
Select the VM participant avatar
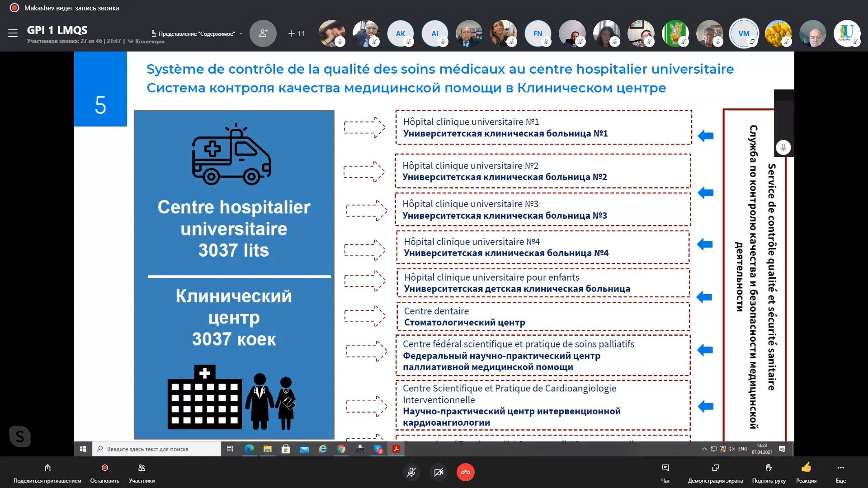(744, 33)
